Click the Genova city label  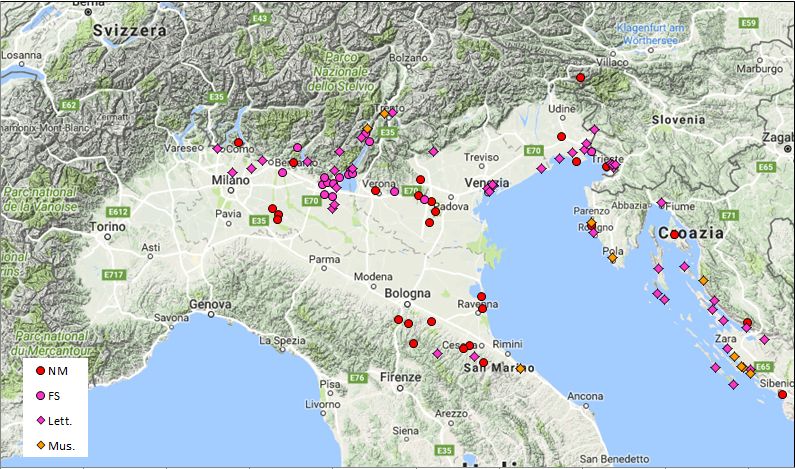pos(210,304)
